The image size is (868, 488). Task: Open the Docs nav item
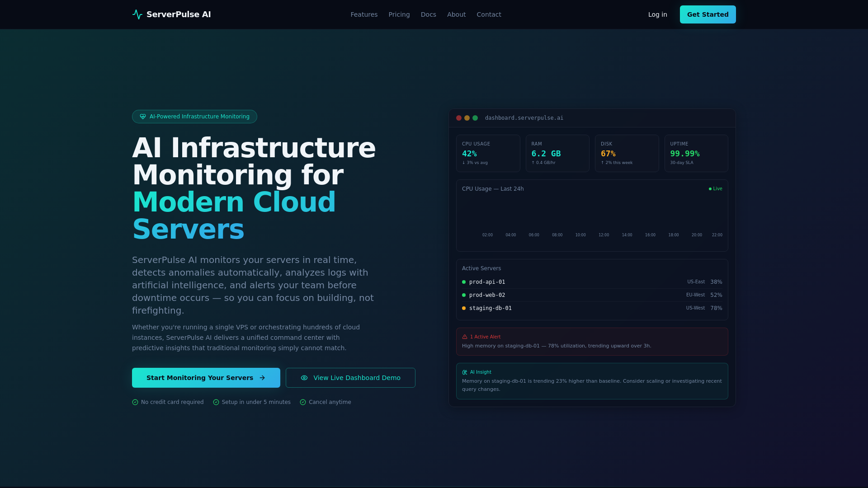(x=429, y=14)
